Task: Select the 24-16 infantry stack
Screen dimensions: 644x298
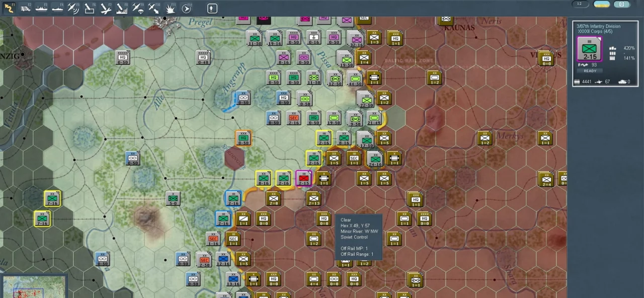Action: pos(375,159)
